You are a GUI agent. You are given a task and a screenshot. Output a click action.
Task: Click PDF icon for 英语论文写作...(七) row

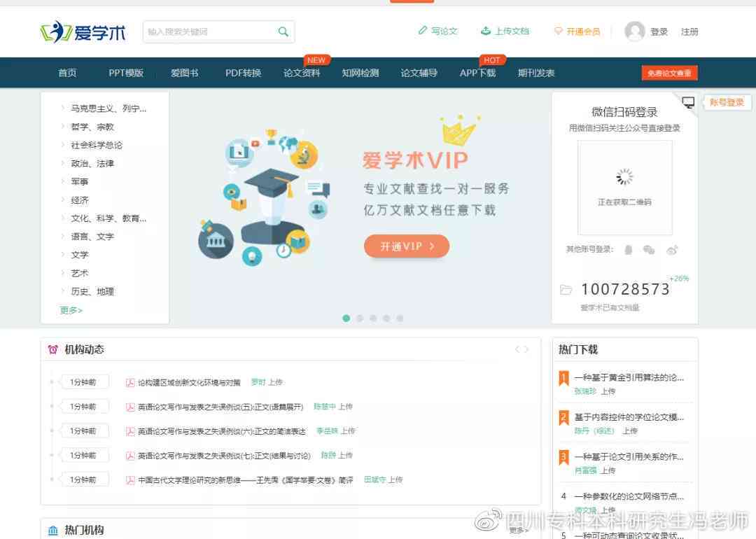tap(130, 456)
